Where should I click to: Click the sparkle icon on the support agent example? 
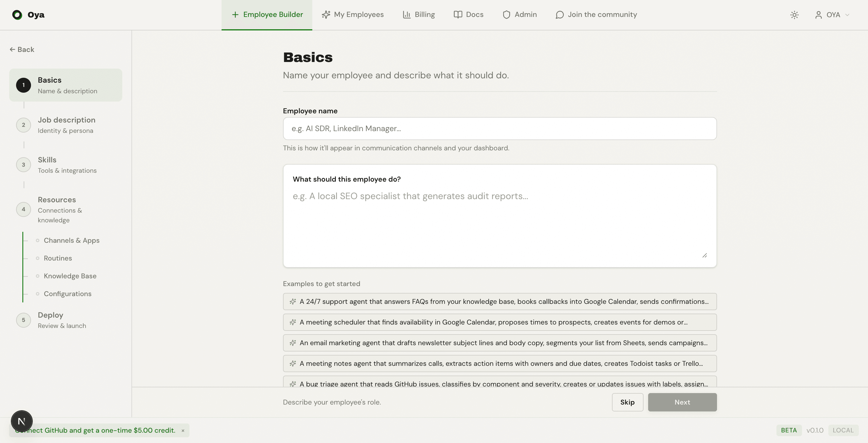click(293, 302)
